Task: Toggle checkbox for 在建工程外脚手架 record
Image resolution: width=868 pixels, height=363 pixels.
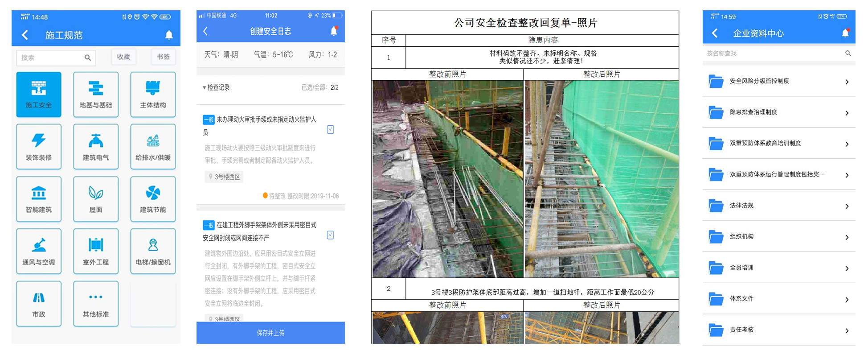Action: point(330,235)
